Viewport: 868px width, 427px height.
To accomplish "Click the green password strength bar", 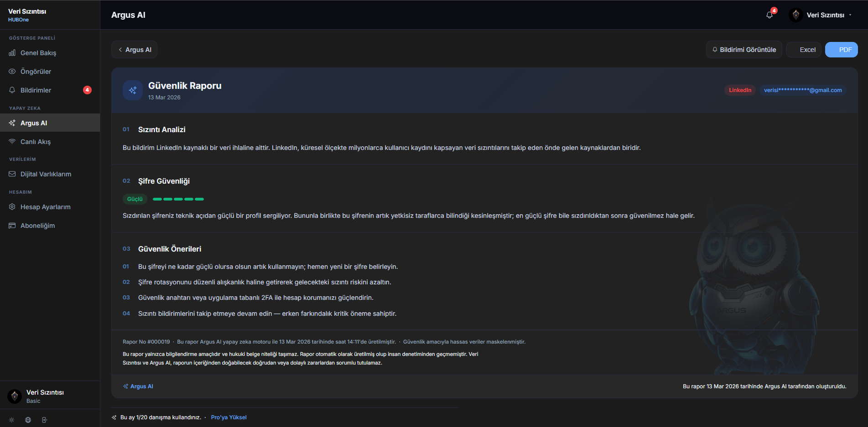I will tap(178, 199).
